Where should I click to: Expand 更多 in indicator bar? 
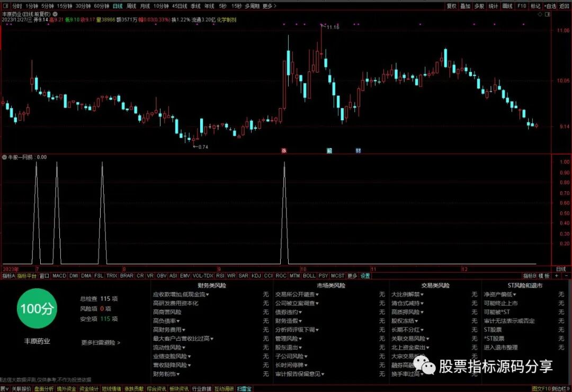tap(352, 276)
